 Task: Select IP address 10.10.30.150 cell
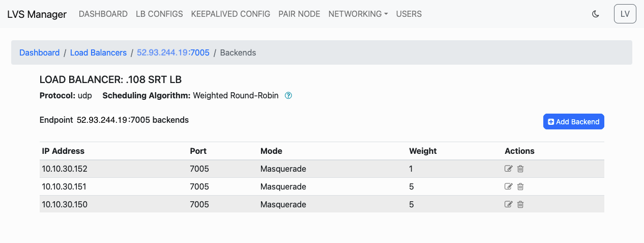tap(64, 204)
